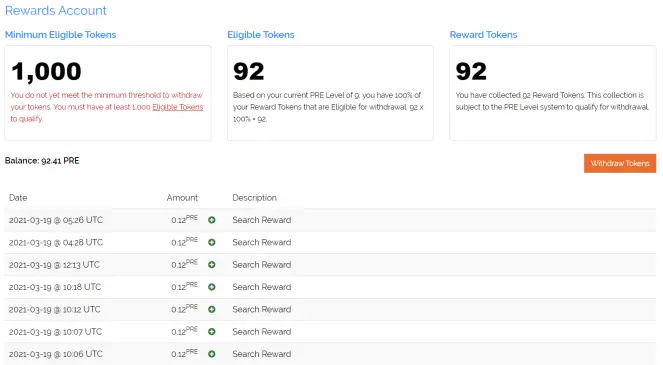Screen dimensions: 663x365
Task: Open the Eligible Tokens link in red notice
Action: click(x=178, y=107)
